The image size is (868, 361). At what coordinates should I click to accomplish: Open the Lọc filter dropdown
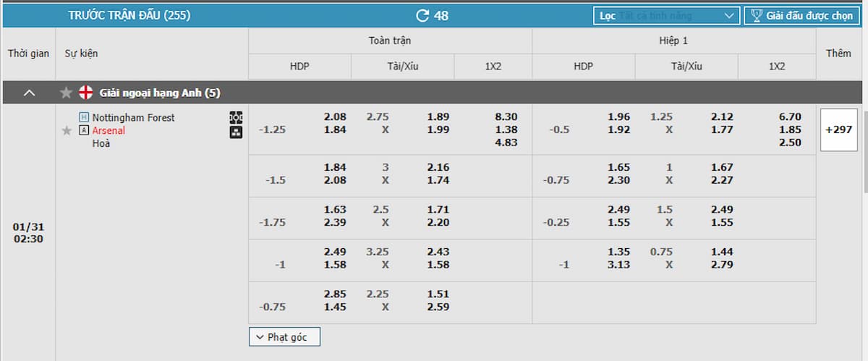tap(667, 15)
